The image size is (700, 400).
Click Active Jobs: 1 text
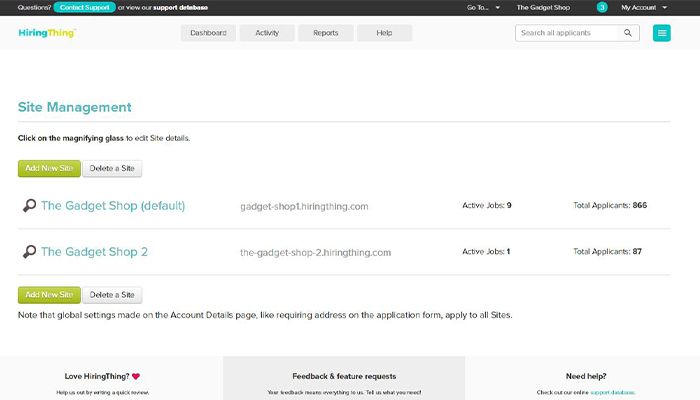(486, 252)
